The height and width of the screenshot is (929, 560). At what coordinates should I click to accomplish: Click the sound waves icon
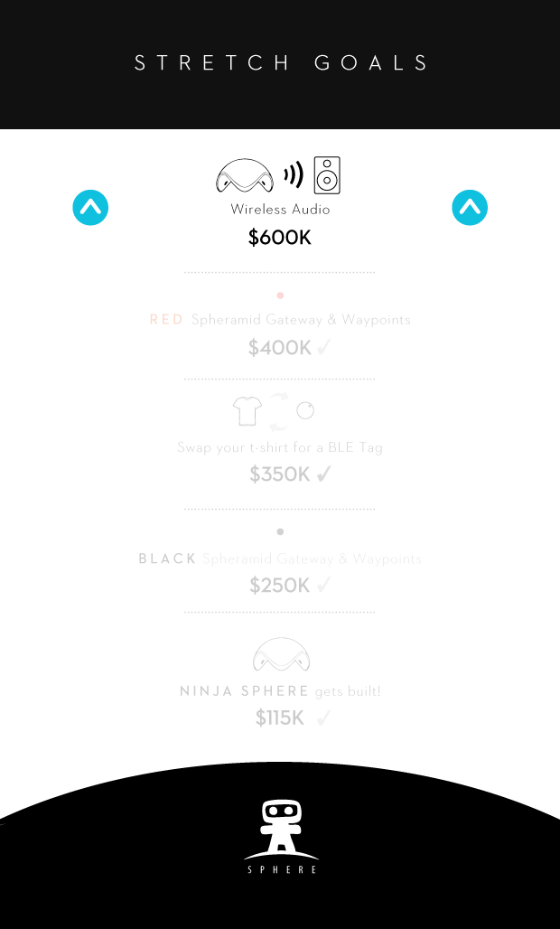point(293,174)
